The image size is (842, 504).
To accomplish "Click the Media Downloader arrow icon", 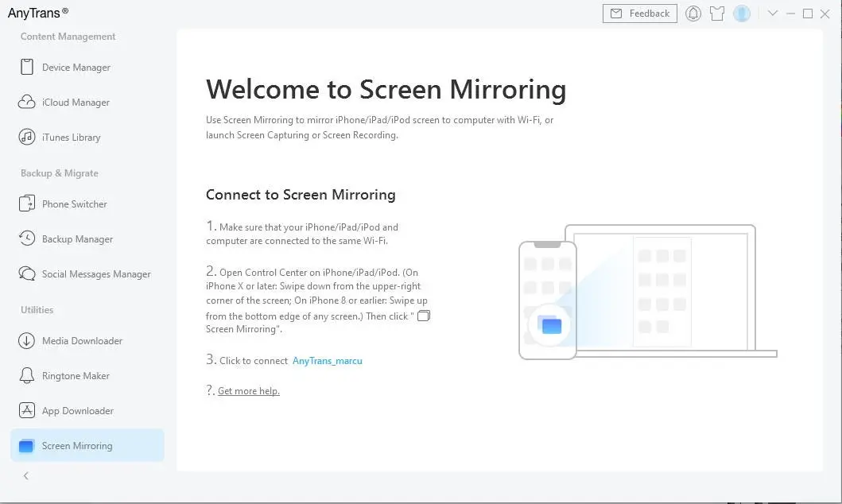I will (x=27, y=341).
